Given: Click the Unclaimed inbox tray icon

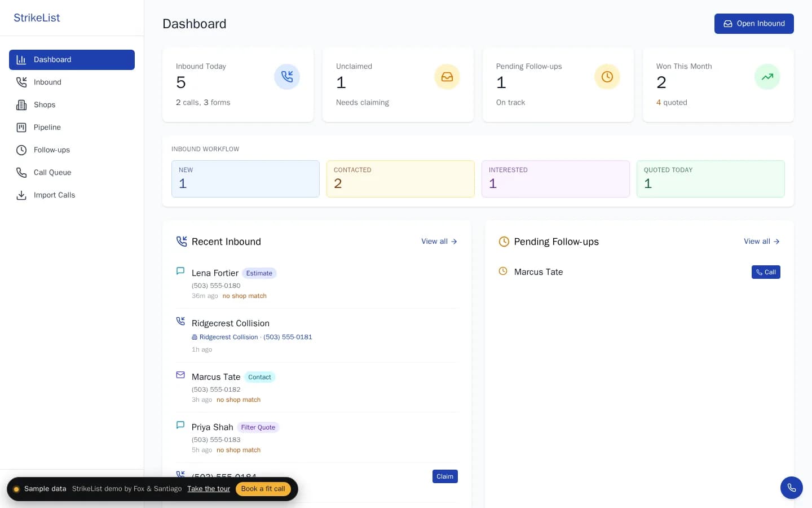Looking at the screenshot, I should click(447, 77).
